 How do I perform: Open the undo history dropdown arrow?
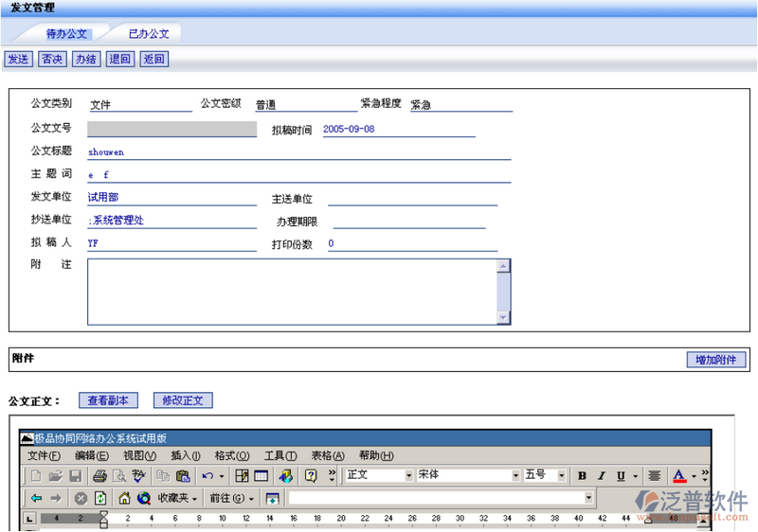(222, 476)
